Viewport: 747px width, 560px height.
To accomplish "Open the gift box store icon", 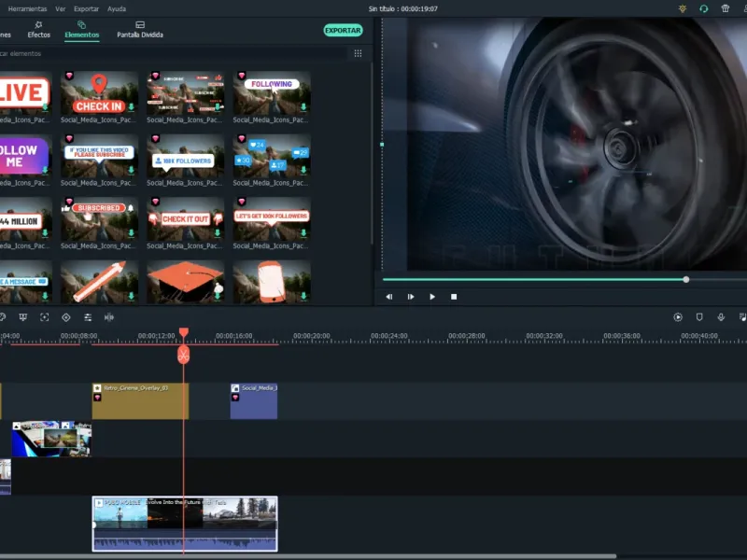I will pos(726,8).
